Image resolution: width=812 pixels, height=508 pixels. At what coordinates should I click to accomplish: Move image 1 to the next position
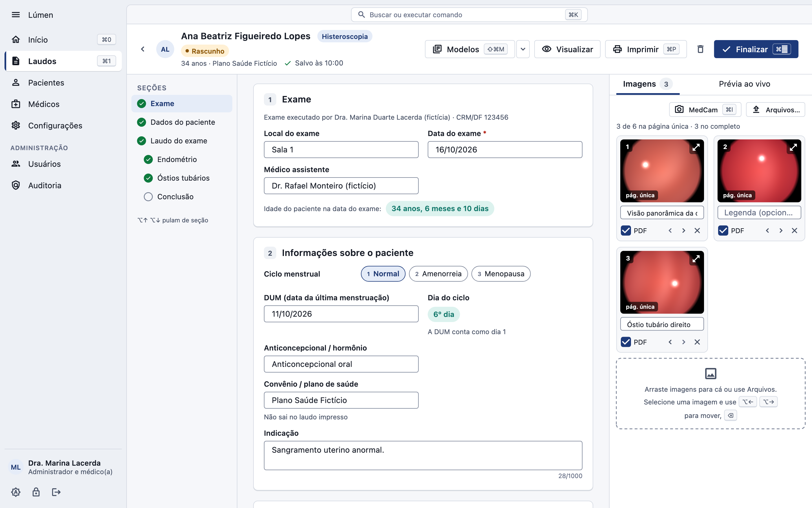683,231
